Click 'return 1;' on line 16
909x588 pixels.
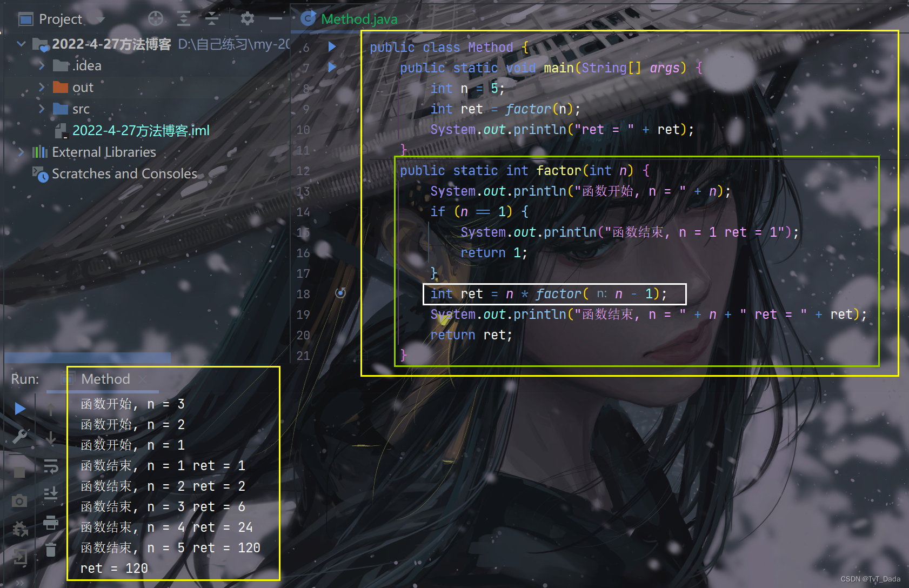coord(494,253)
